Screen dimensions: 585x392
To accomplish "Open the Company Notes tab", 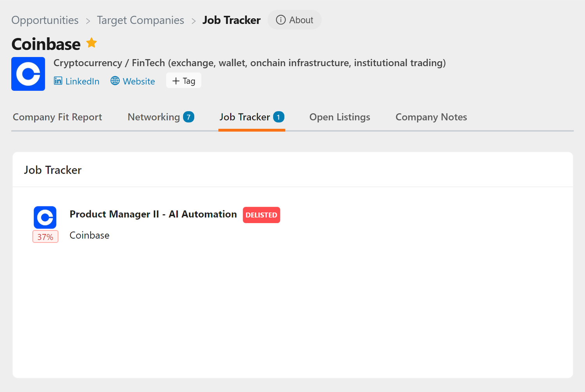I will [x=431, y=117].
